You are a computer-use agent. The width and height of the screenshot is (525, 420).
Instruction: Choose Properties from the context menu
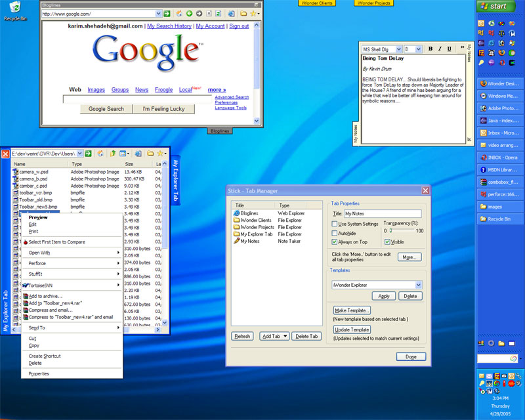(x=39, y=373)
